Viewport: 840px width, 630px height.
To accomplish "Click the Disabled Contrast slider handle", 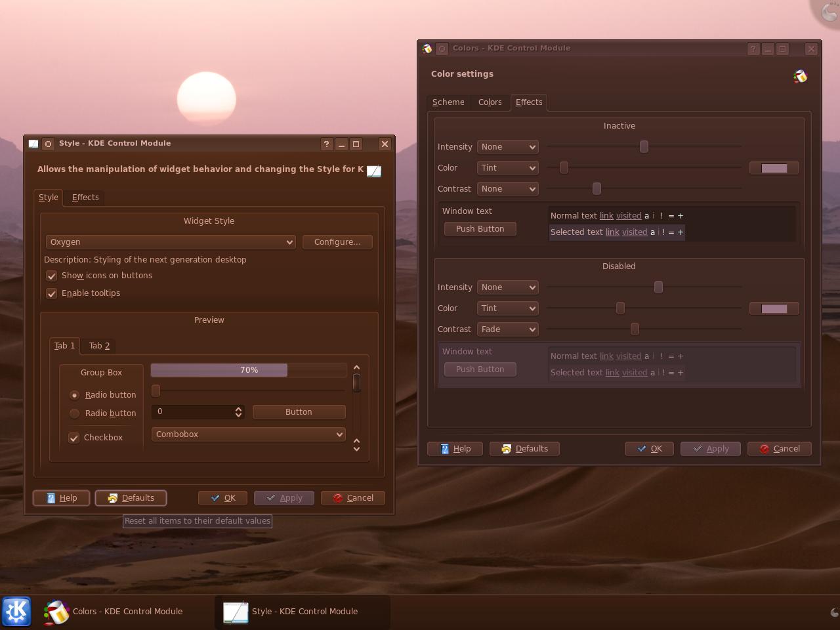I will click(x=635, y=329).
